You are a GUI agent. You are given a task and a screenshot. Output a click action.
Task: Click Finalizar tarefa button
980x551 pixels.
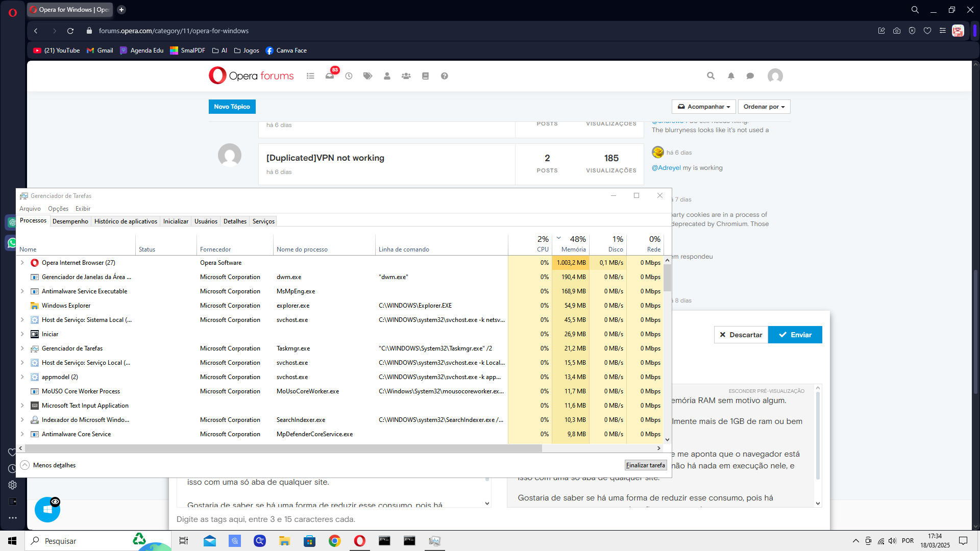tap(646, 465)
